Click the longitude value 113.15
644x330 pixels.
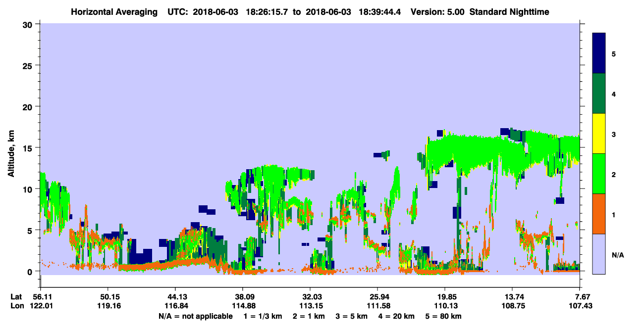pos(310,306)
